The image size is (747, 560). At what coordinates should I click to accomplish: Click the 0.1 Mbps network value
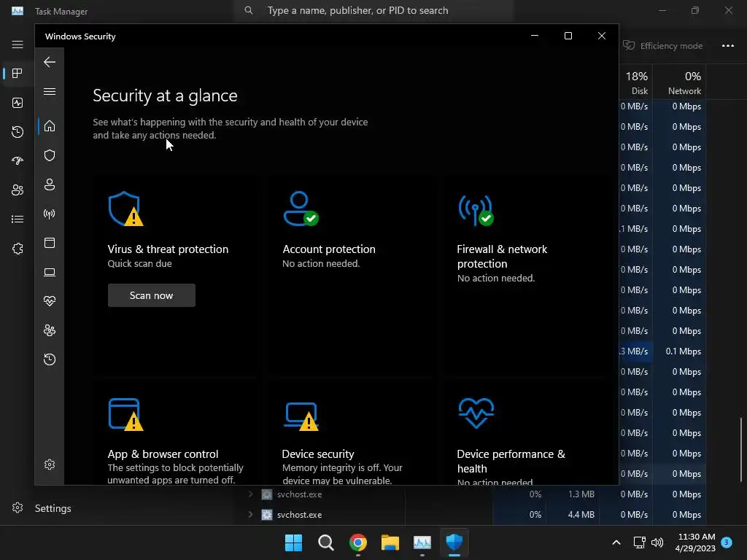click(x=683, y=351)
